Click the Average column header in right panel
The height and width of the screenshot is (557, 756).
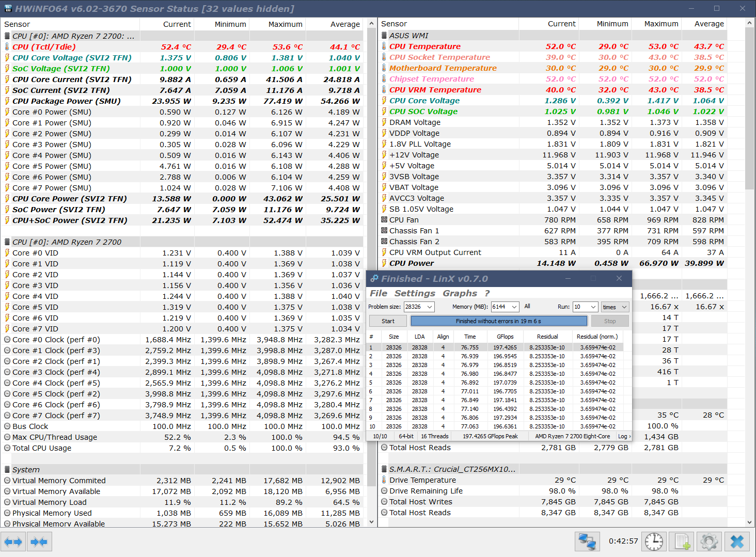pyautogui.click(x=704, y=24)
